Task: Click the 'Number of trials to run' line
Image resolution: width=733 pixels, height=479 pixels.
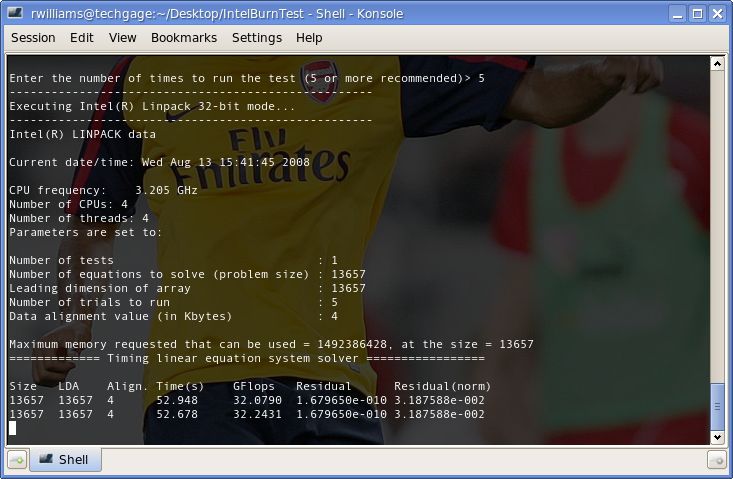Action: click(173, 302)
